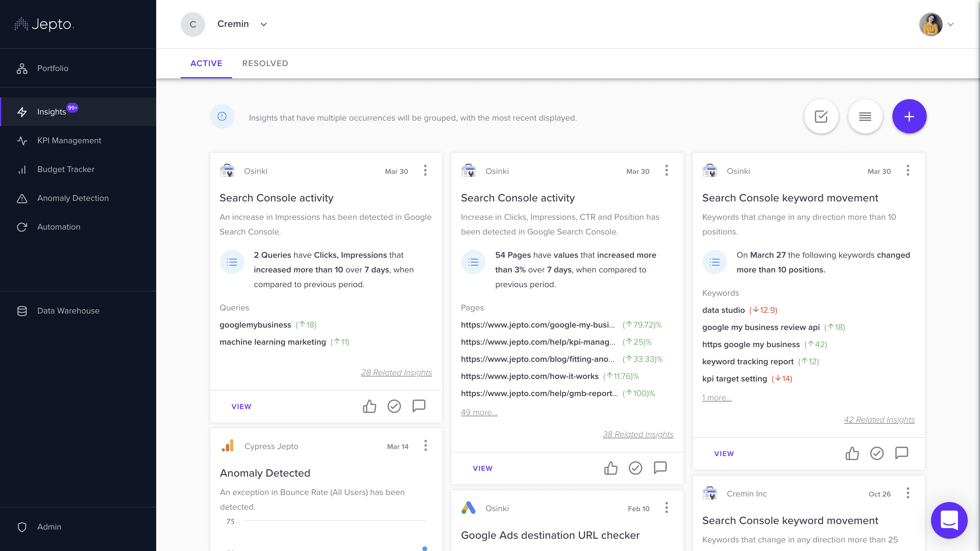Navigate to Anomaly Detection
The image size is (980, 551).
pyautogui.click(x=78, y=198)
